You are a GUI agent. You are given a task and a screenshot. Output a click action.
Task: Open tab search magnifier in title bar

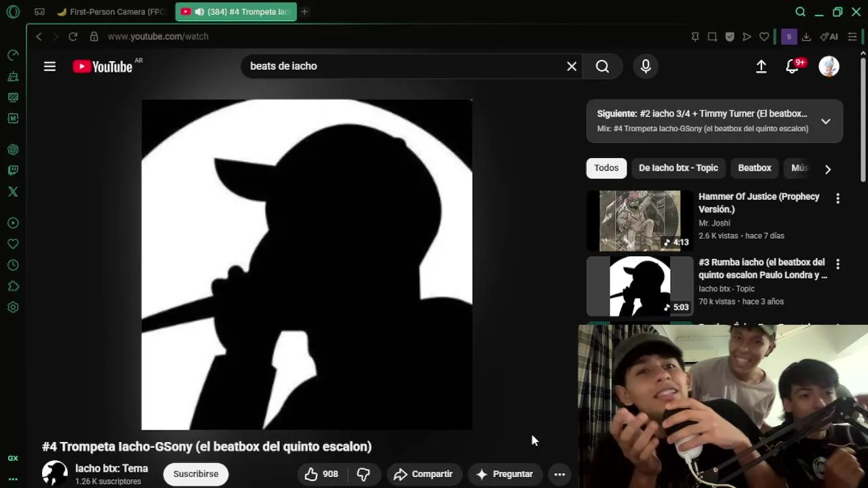[800, 12]
